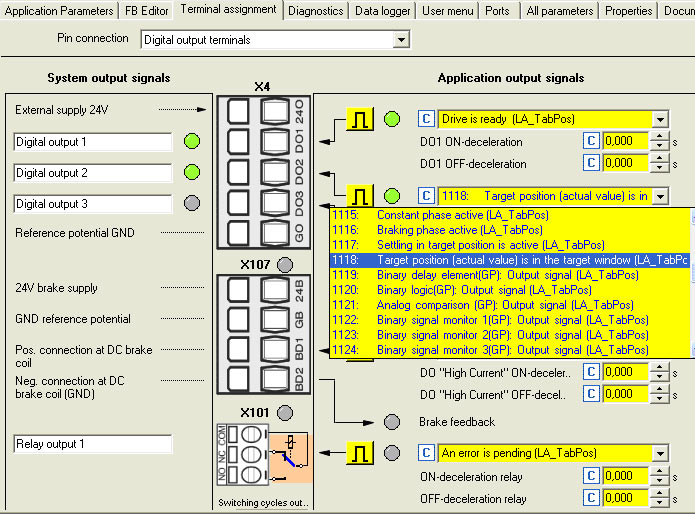This screenshot has width=695, height=515.
Task: Increase DO1 OFF-deceleration using up spinner arrow
Action: (x=658, y=158)
